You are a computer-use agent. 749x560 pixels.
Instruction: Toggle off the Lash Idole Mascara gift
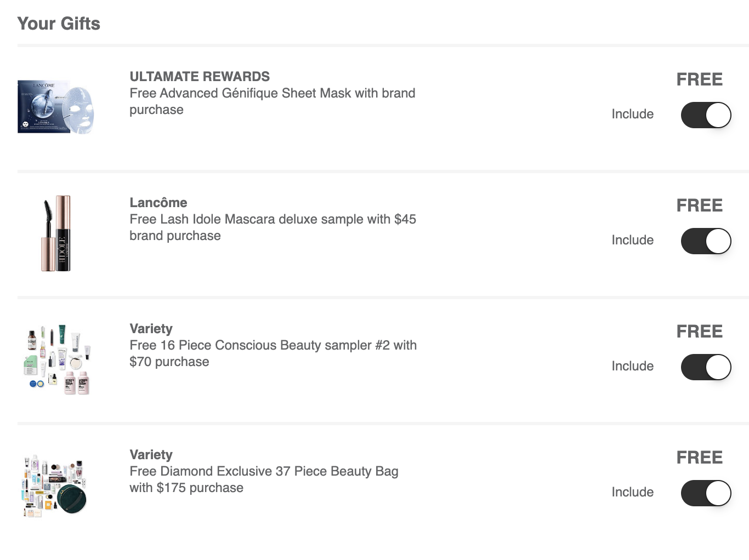coord(706,241)
